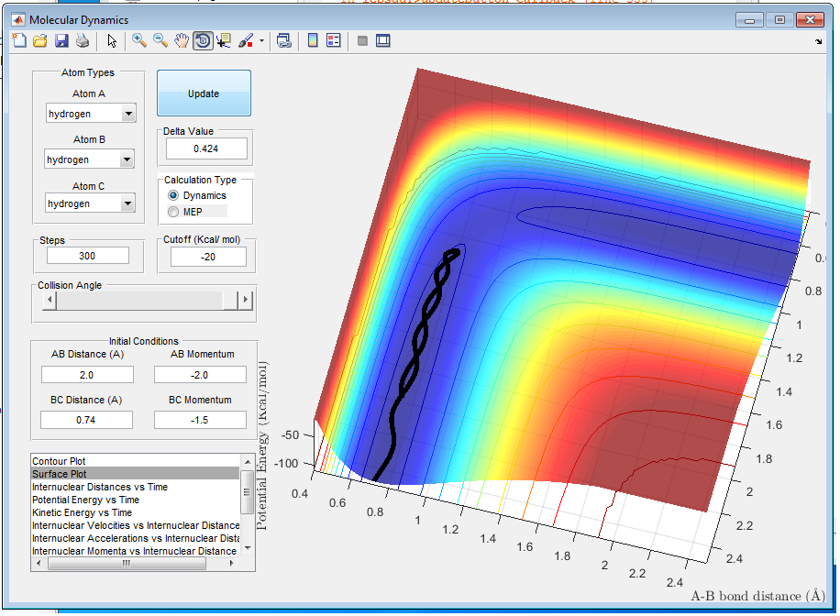
Task: Print the figure using printer icon
Action: click(83, 40)
